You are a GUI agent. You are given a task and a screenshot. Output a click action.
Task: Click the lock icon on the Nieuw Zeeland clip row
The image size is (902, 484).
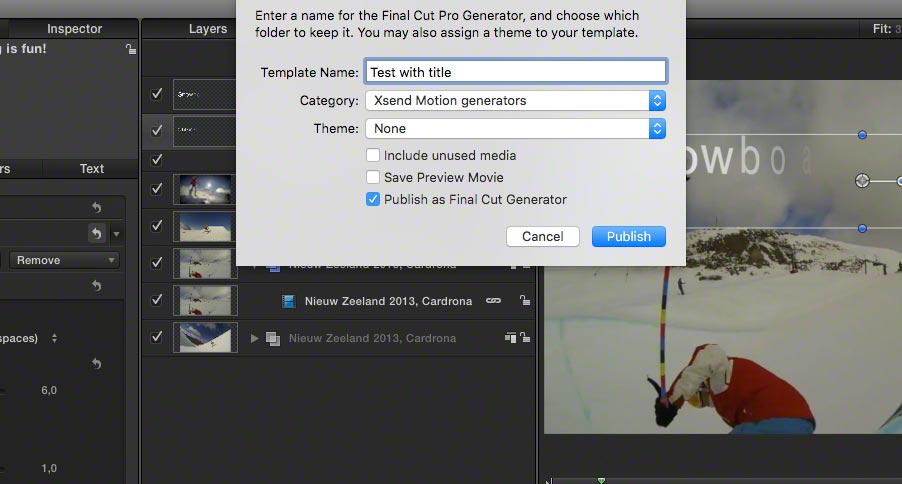pyautogui.click(x=525, y=300)
